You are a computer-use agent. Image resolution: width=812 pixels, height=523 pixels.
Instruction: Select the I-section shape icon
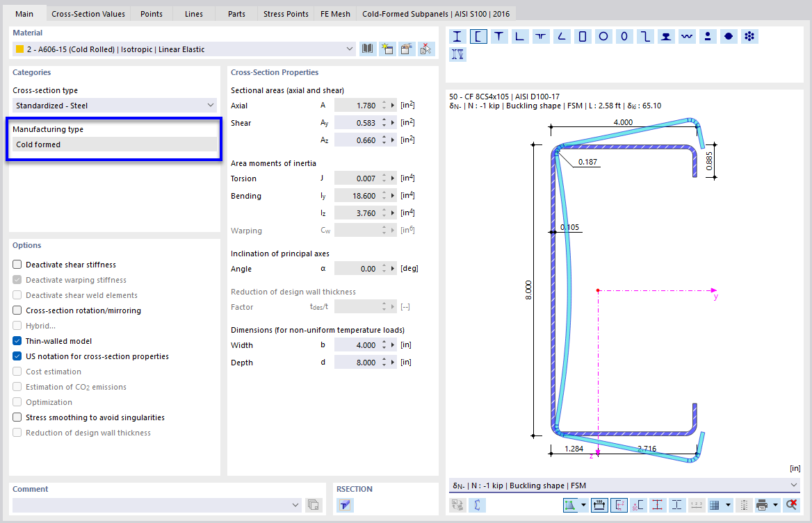pos(457,36)
